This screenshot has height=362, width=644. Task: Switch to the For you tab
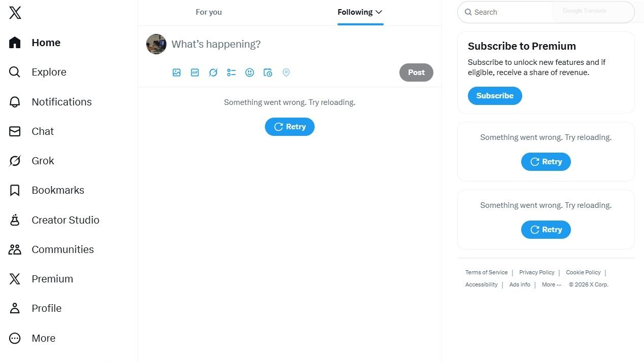click(x=209, y=12)
